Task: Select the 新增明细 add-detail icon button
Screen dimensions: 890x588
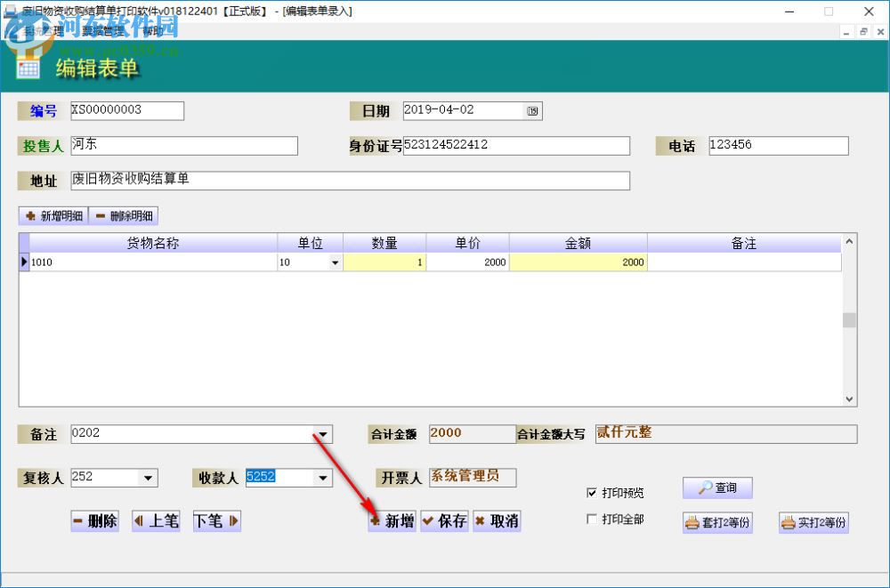Action: tap(28, 215)
